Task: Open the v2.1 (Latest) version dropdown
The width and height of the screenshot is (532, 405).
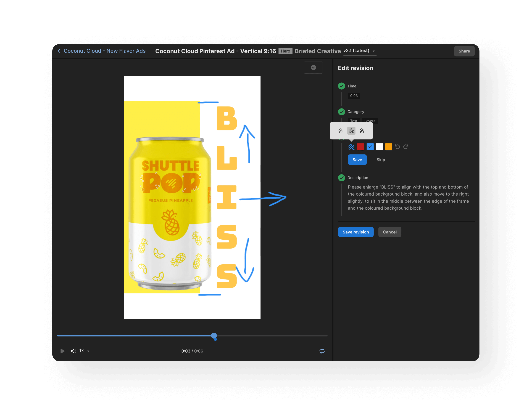Action: 359,51
